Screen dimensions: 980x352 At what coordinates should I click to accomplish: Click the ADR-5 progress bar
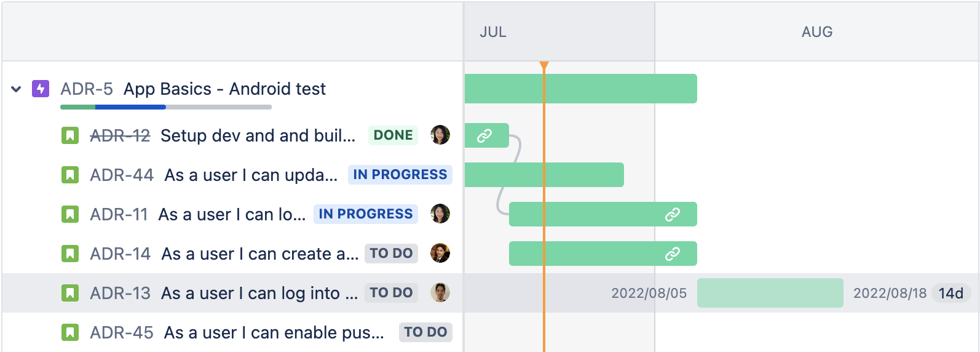(166, 107)
